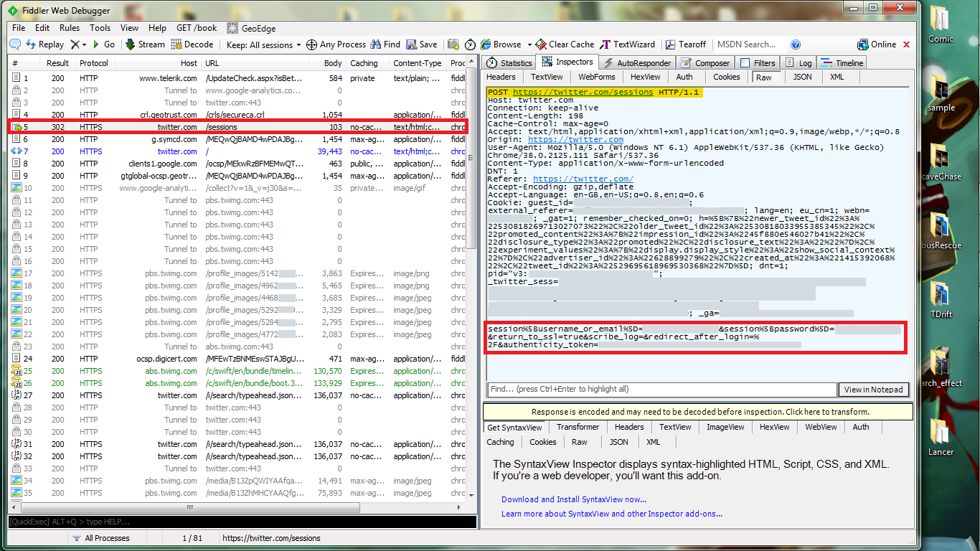The width and height of the screenshot is (980, 551).
Task: Click All Processes in status bar
Action: (x=100, y=538)
